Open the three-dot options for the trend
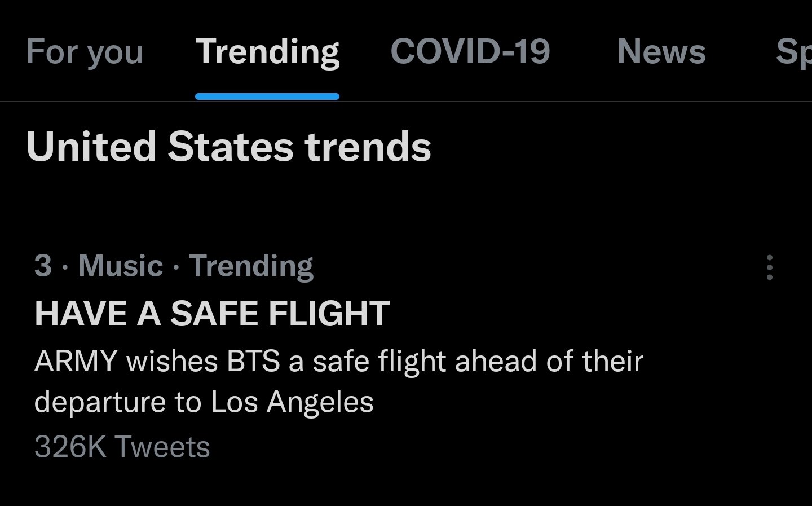 [769, 267]
